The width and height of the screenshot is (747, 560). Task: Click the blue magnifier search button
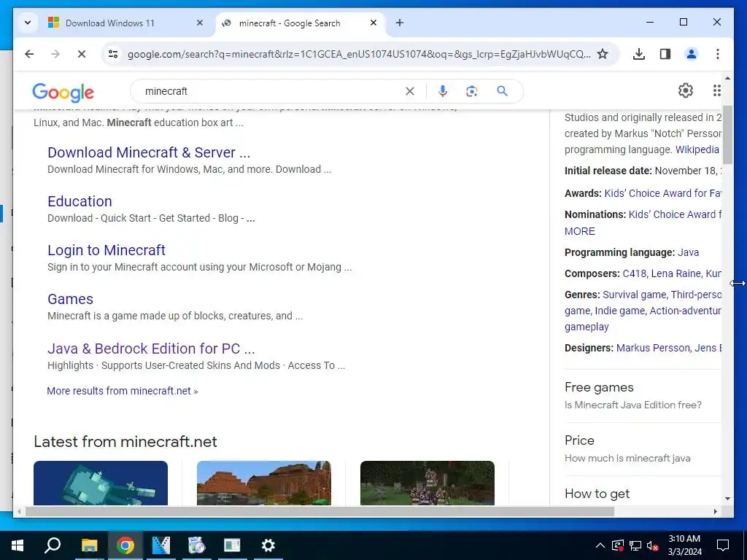pos(502,91)
